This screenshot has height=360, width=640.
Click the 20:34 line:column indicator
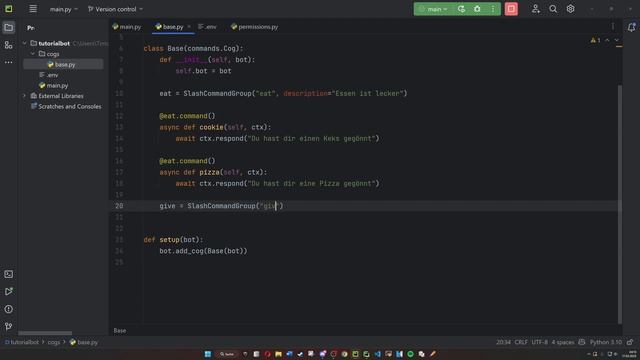click(503, 342)
